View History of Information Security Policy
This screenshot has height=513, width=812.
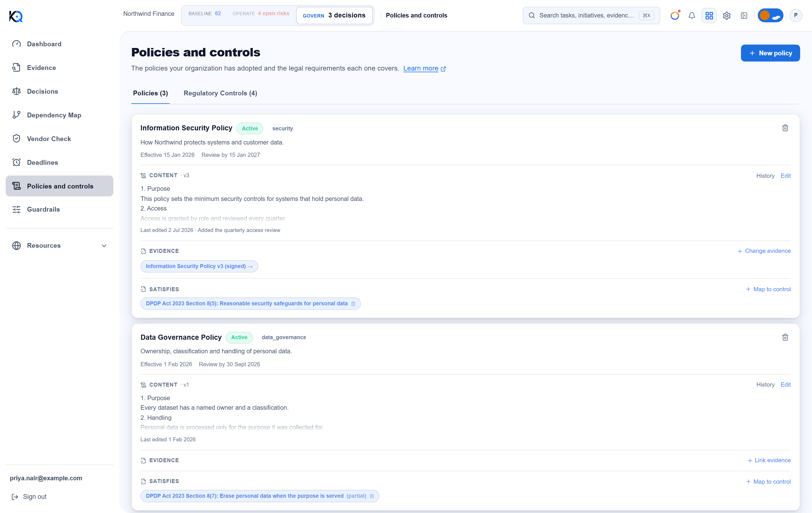tap(765, 176)
